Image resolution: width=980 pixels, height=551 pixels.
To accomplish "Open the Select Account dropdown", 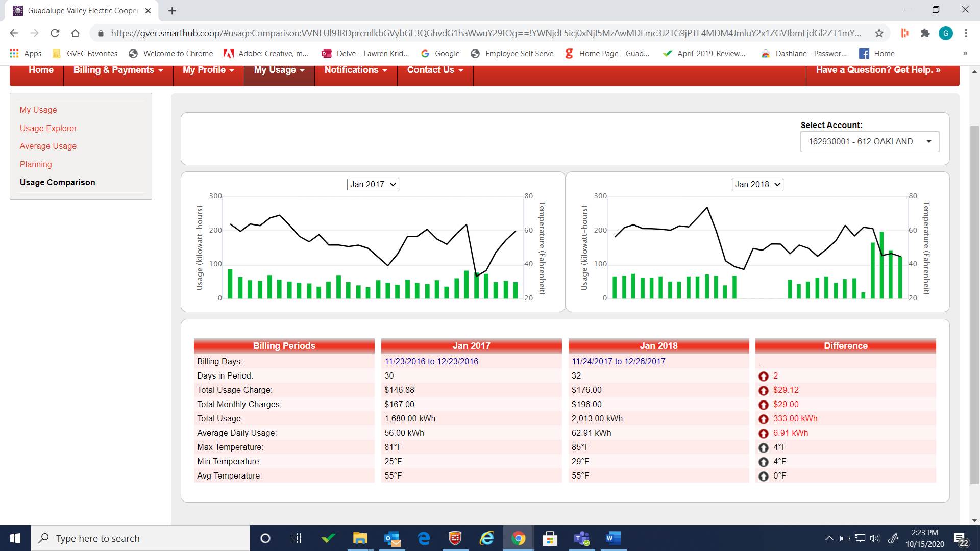I will (x=870, y=141).
